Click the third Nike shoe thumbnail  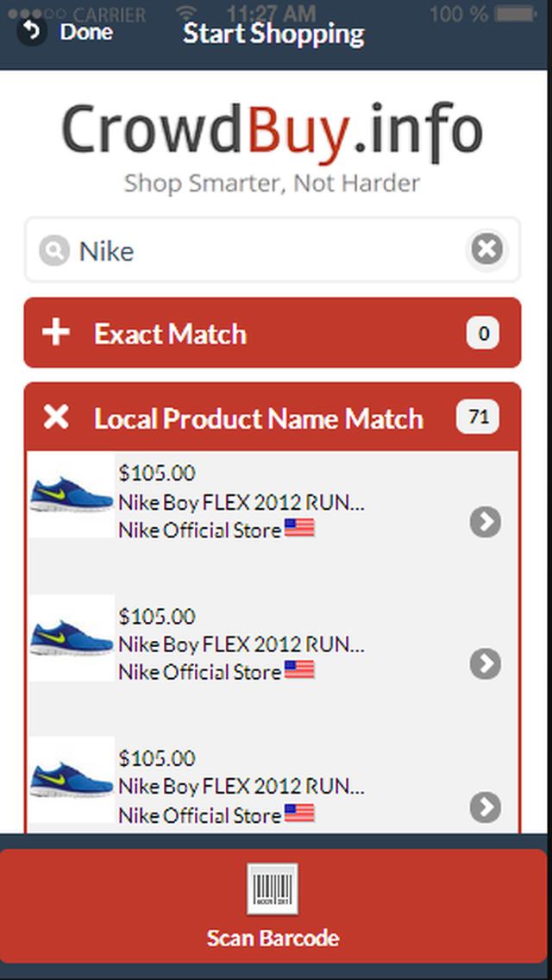click(x=72, y=780)
